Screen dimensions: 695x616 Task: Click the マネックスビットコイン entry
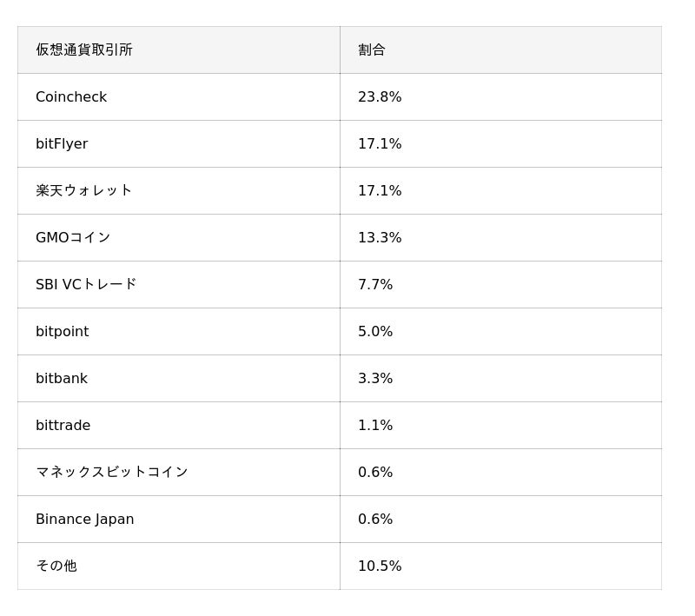point(111,472)
